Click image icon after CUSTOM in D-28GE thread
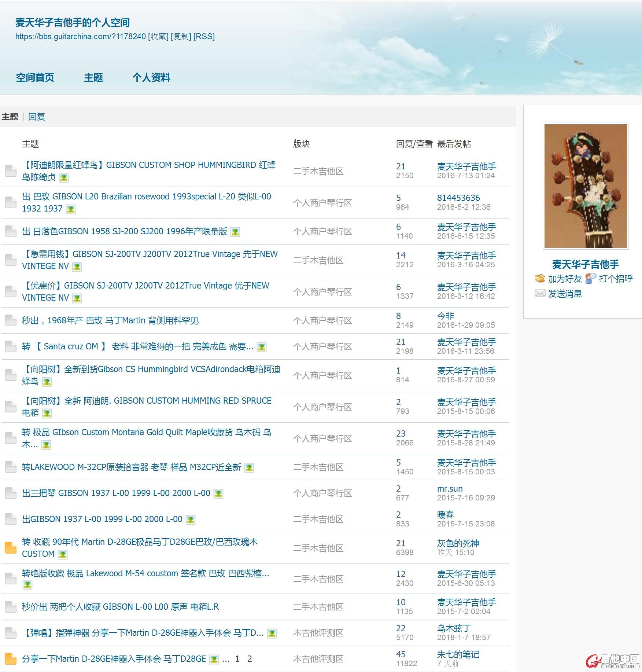Screen dimensions: 642x672 tap(63, 555)
